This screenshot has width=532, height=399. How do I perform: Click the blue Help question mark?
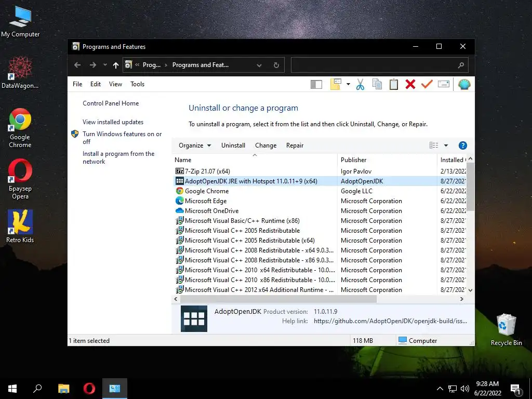[462, 145]
